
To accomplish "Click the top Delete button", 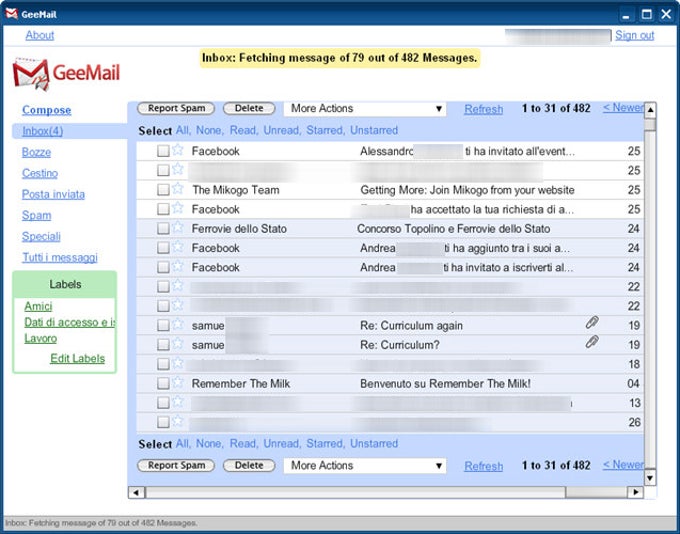I will pyautogui.click(x=249, y=108).
